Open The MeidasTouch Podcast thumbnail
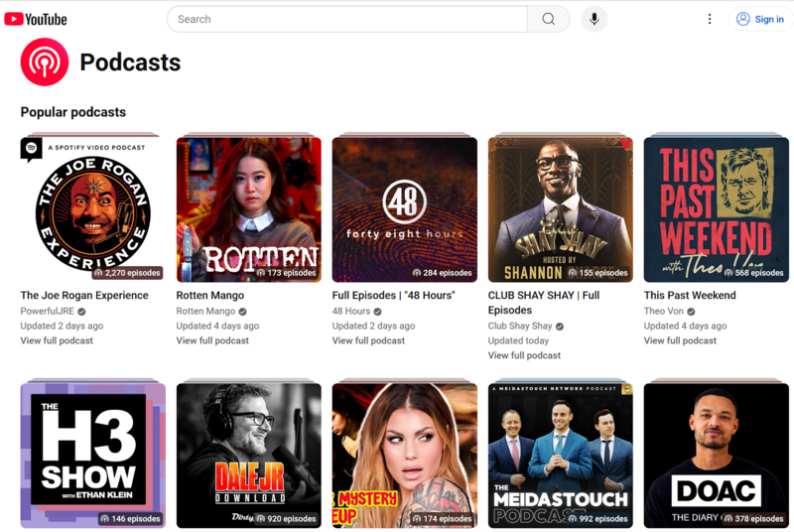 pyautogui.click(x=561, y=456)
